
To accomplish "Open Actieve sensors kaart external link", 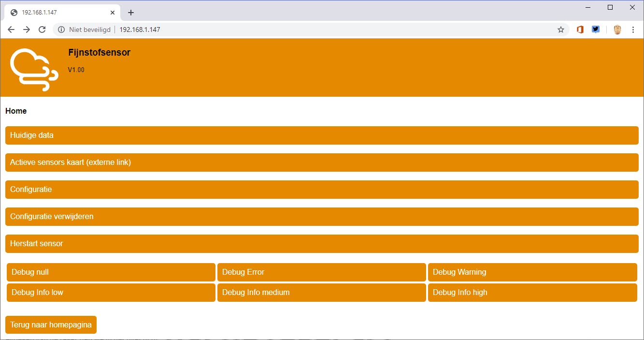I will 322,163.
